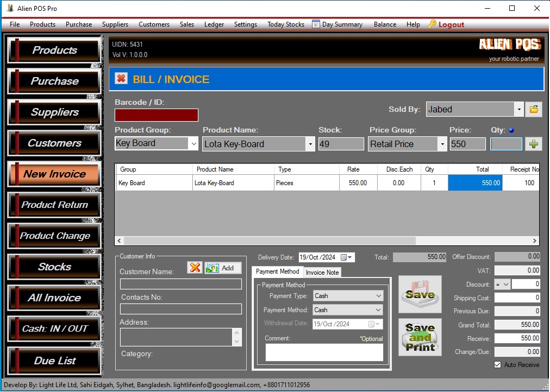Click the red Barcode / ID field
Viewport: 550px width, 392px height.
(157, 115)
